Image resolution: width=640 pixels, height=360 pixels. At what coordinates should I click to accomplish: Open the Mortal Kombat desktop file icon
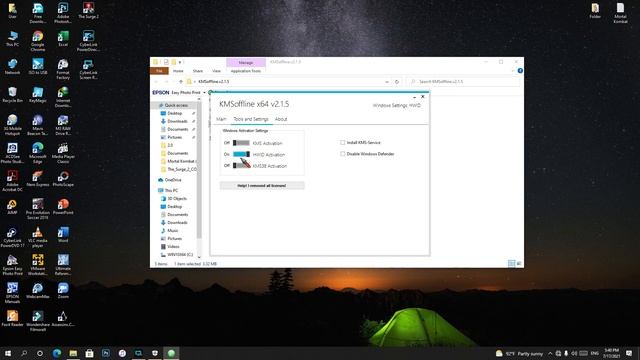click(620, 13)
